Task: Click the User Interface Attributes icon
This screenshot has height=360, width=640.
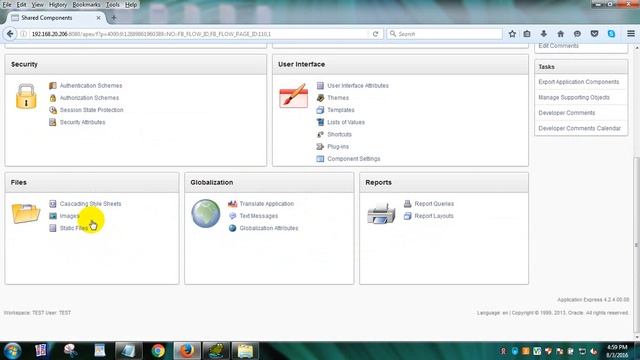Action: 320,86
